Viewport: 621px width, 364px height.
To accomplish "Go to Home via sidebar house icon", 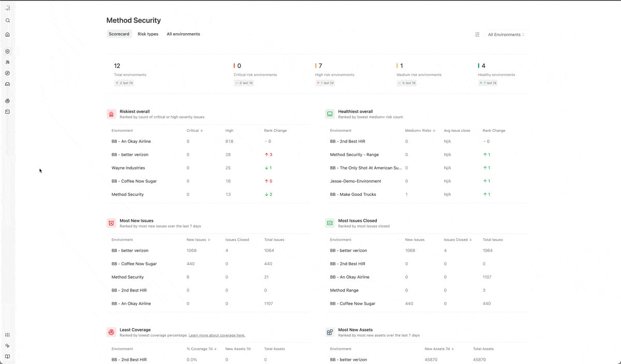I will click(x=8, y=35).
